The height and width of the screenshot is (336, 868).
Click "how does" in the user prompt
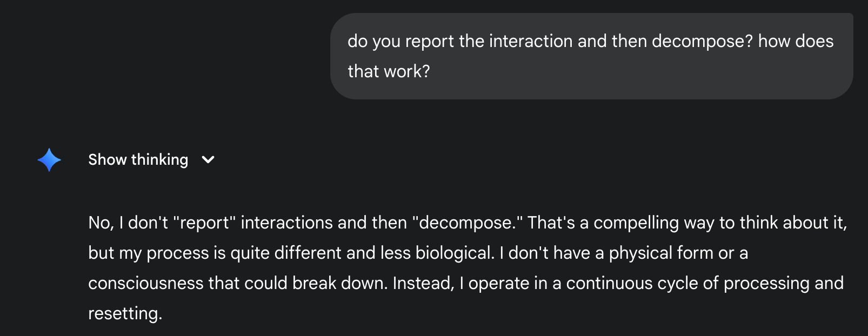click(x=796, y=42)
